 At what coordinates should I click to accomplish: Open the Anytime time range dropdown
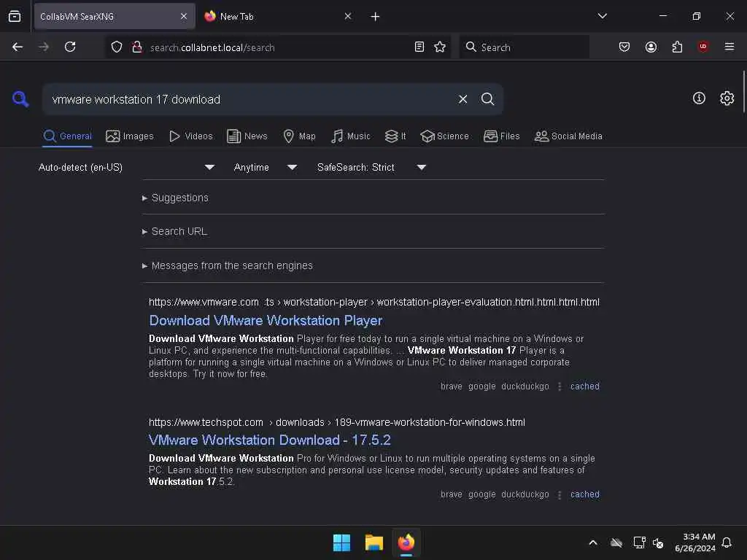click(265, 167)
